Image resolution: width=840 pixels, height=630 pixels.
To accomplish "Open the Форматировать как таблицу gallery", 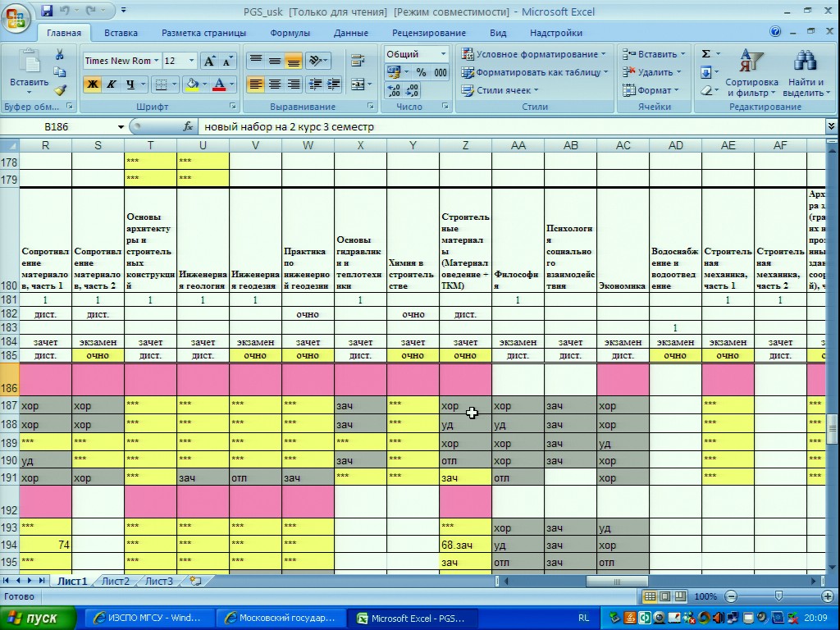I will [x=535, y=72].
